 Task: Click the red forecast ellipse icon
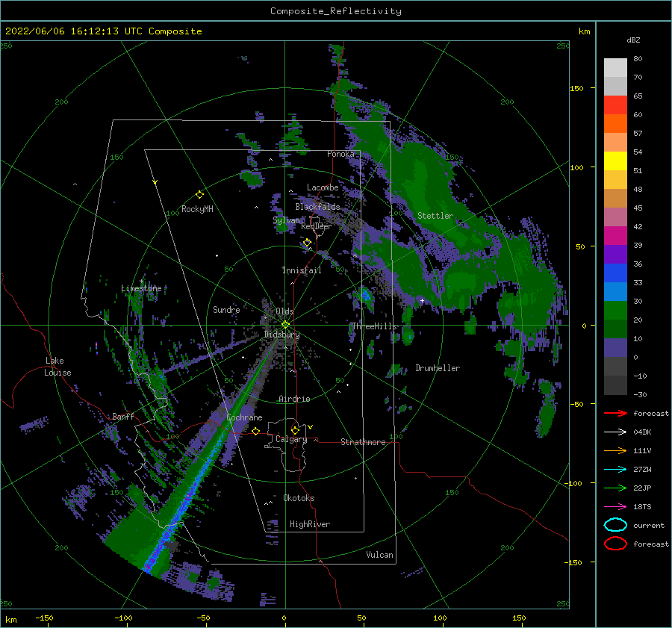coord(615,544)
